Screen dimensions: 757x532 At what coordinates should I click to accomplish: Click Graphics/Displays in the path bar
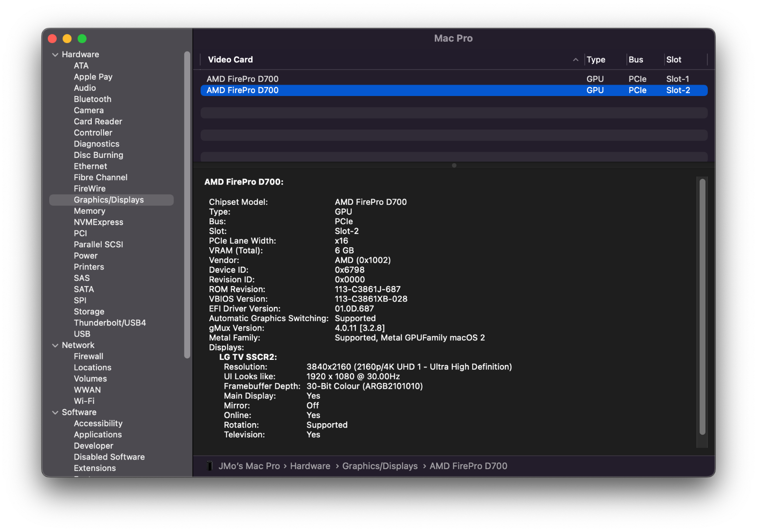click(x=380, y=466)
